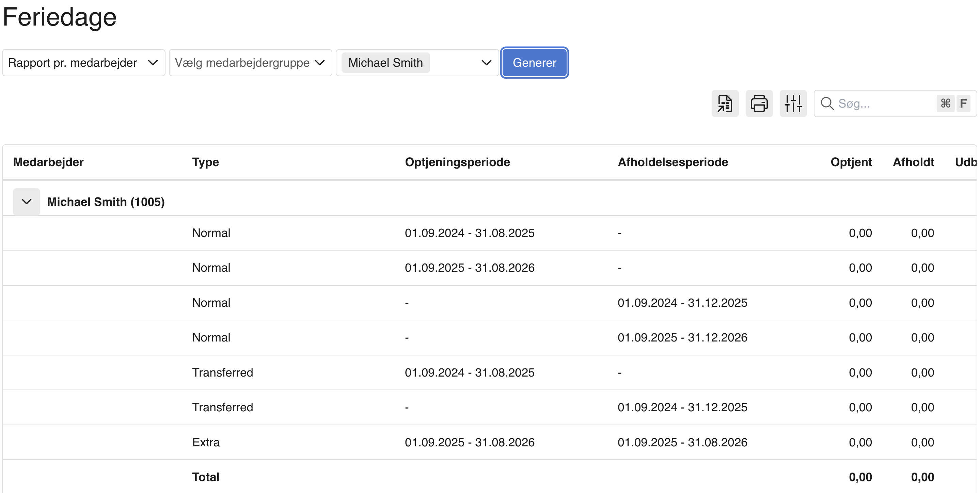Click the print report icon
The width and height of the screenshot is (980, 493).
pyautogui.click(x=759, y=104)
